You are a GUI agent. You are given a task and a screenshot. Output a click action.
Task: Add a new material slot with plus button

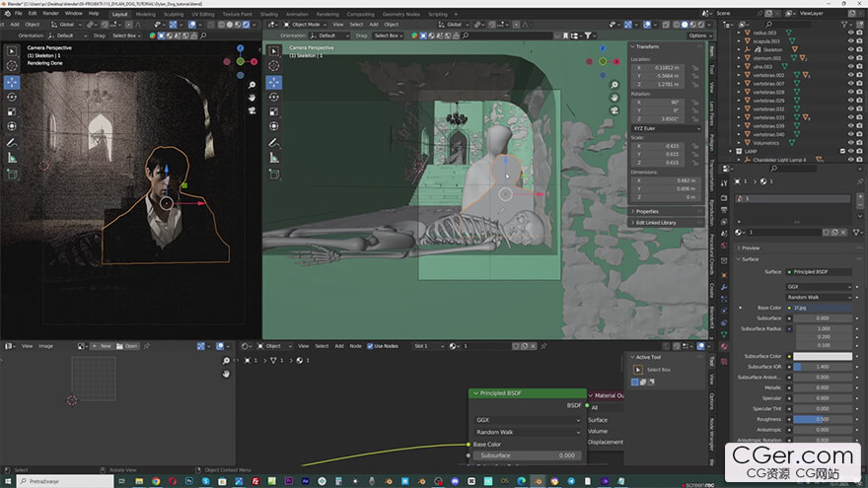pyautogui.click(x=860, y=197)
